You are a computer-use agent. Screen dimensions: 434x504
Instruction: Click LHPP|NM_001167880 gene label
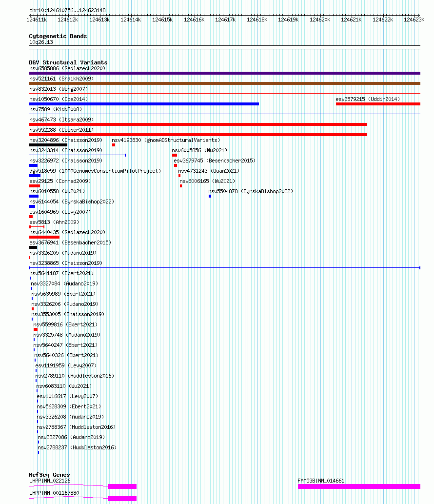tap(54, 493)
